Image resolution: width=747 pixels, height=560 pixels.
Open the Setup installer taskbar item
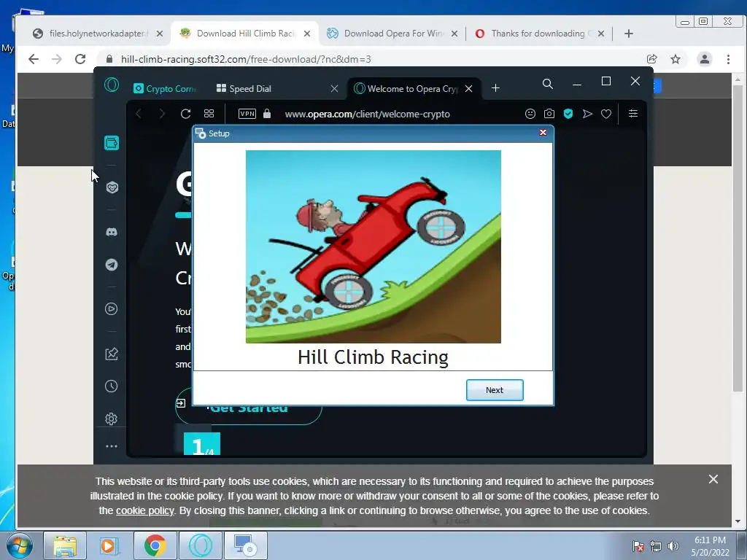(x=245, y=545)
